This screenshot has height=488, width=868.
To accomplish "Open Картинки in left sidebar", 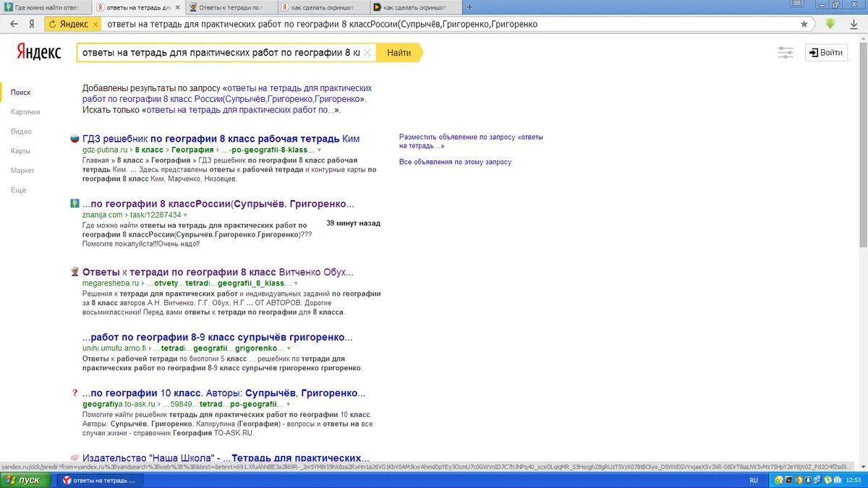I will click(x=26, y=112).
